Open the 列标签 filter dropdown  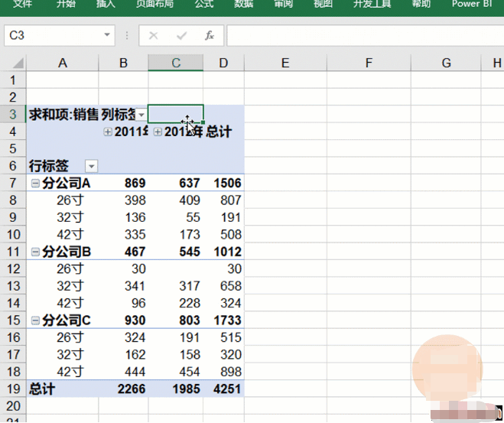(141, 115)
